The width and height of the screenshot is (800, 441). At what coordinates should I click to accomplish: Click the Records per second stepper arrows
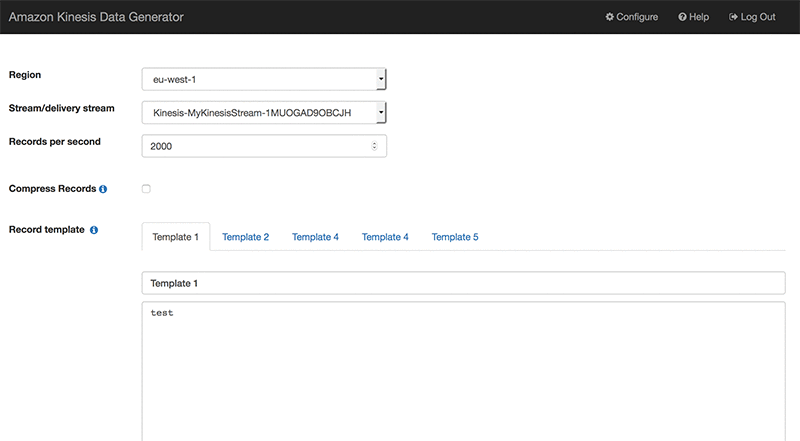374,146
